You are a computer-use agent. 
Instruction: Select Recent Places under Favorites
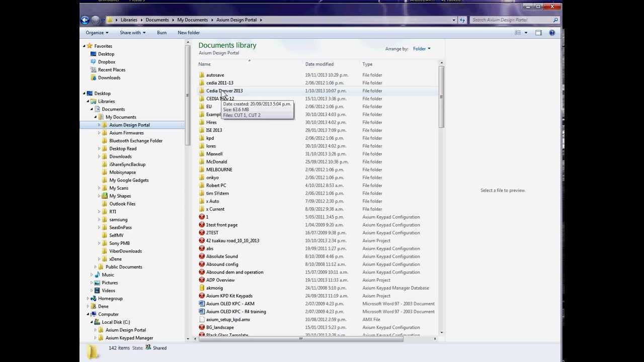click(112, 70)
